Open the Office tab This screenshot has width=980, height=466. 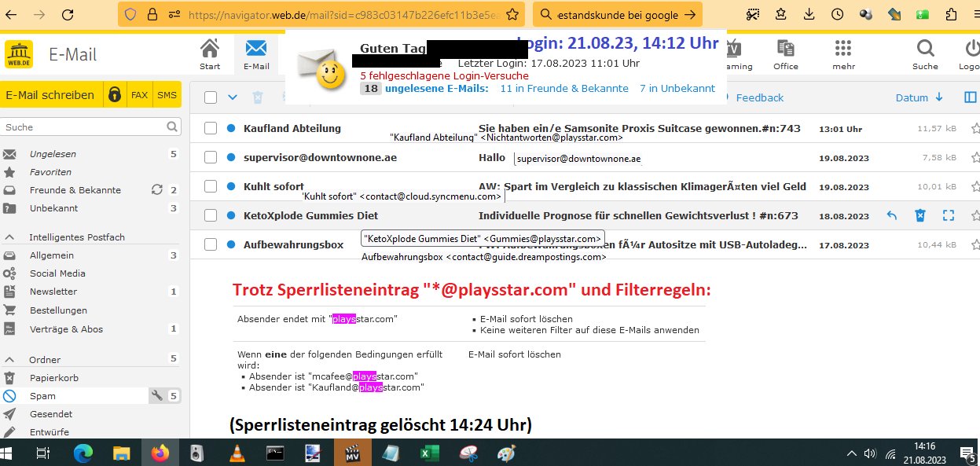(x=785, y=55)
